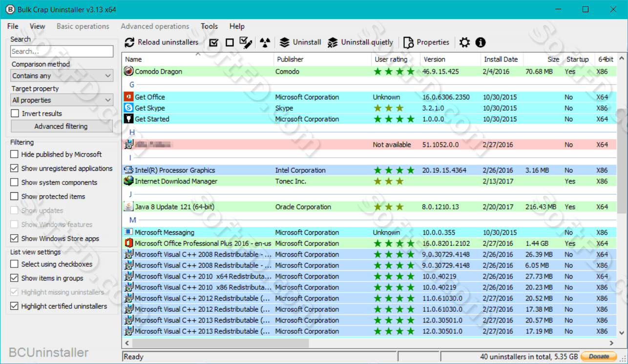The width and height of the screenshot is (628, 364).
Task: Open the Advanced operations menu
Action: click(x=155, y=26)
